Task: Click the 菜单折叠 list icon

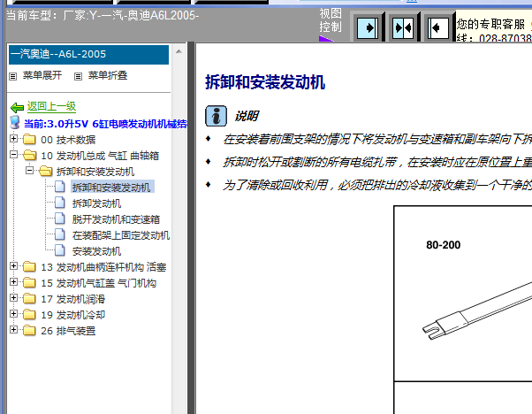Action: point(78,76)
